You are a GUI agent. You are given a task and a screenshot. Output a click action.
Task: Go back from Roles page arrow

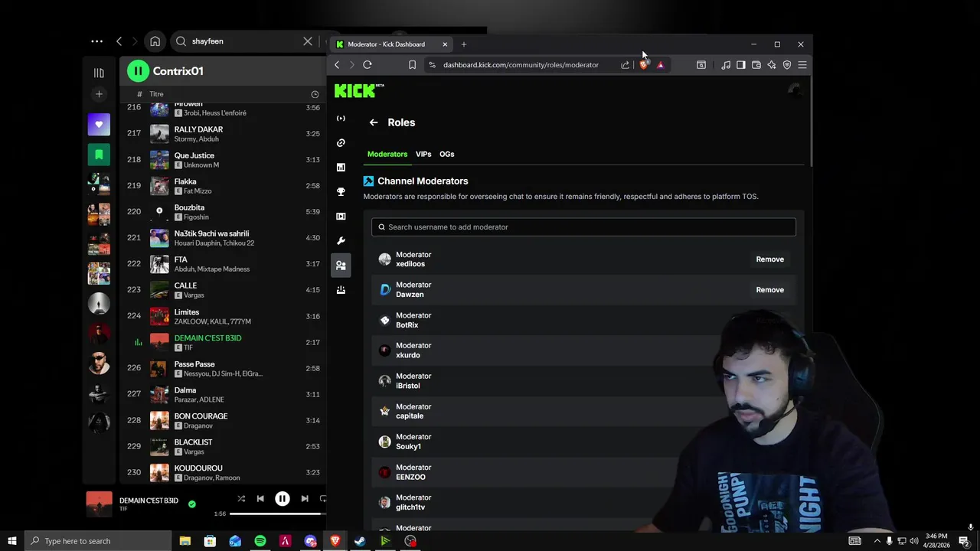click(x=374, y=122)
